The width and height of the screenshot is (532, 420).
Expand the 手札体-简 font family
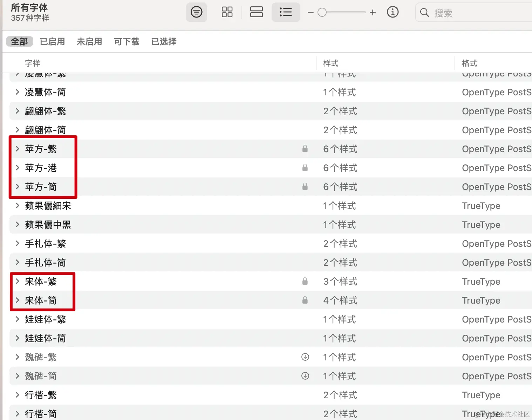coord(17,262)
